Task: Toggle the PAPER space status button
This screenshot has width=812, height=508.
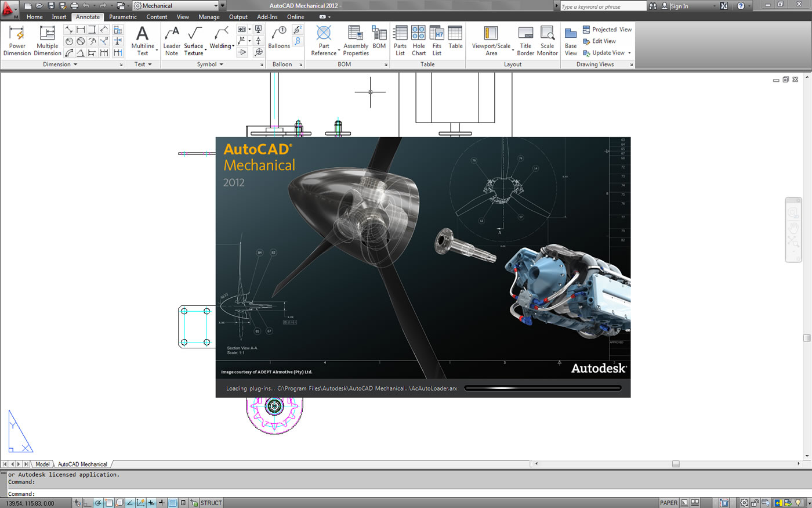Action: pos(669,503)
